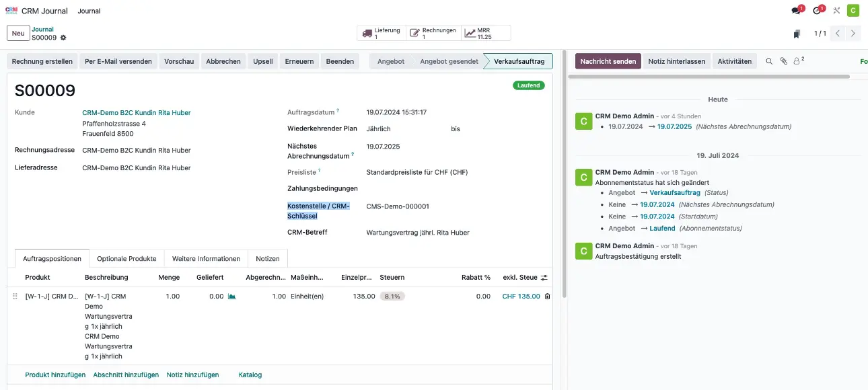868x390 pixels.
Task: Click the CRM-Betreff field value
Action: [x=418, y=233]
